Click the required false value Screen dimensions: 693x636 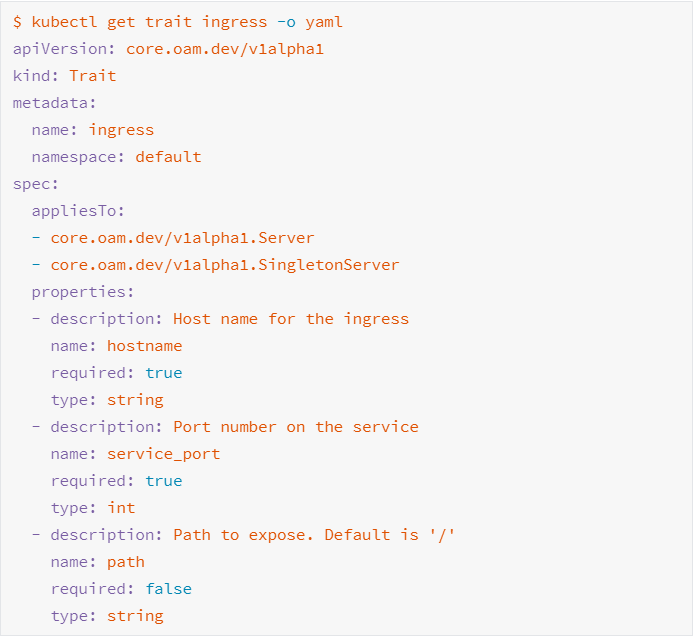click(168, 589)
